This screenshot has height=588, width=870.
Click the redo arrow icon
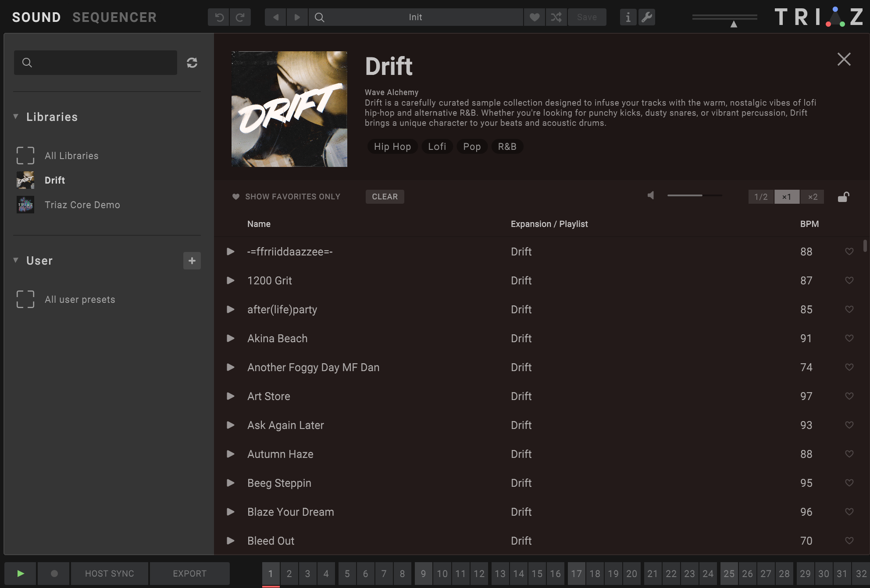[240, 17]
